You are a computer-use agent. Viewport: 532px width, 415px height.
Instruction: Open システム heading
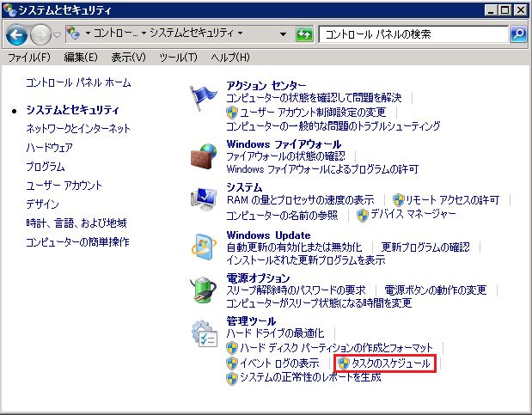[x=244, y=187]
